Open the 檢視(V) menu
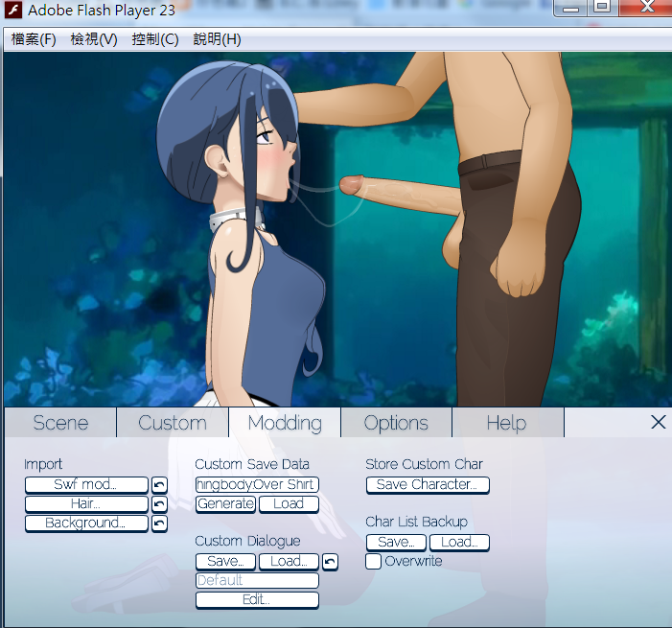This screenshot has width=672, height=628. click(94, 39)
